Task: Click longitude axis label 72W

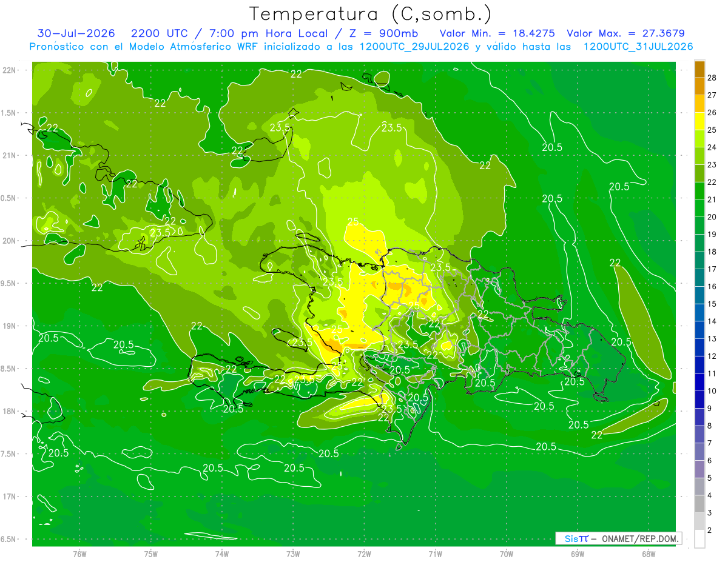Action: (364, 554)
